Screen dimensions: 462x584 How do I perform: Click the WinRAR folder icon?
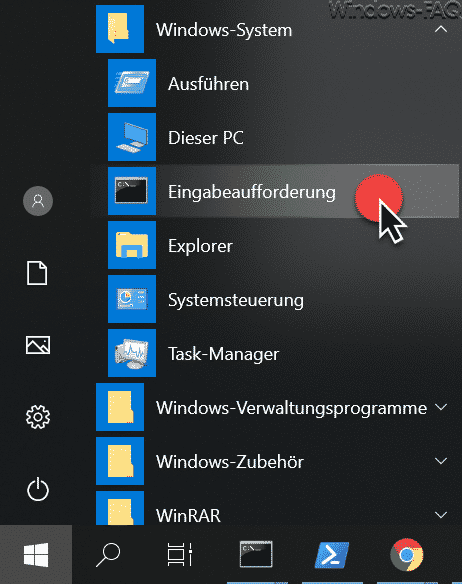[120, 508]
